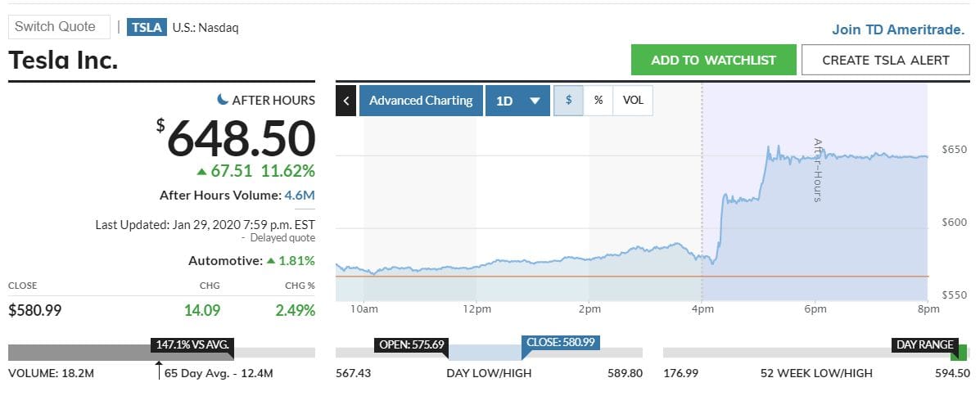The image size is (980, 396).
Task: Add Tesla to watchlist
Action: [x=714, y=60]
